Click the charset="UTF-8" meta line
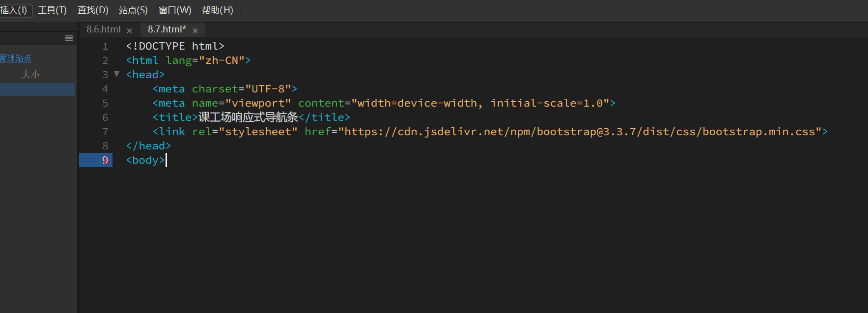This screenshot has width=868, height=313. [x=225, y=89]
